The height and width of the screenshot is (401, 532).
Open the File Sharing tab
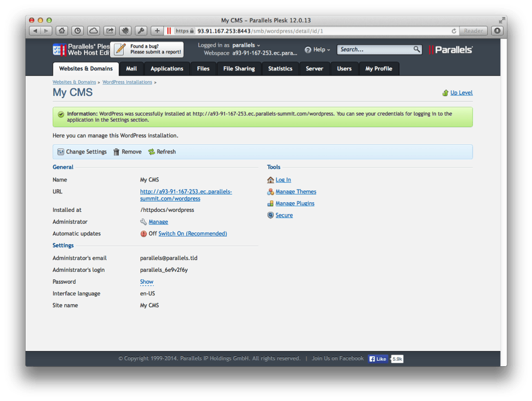pyautogui.click(x=239, y=69)
